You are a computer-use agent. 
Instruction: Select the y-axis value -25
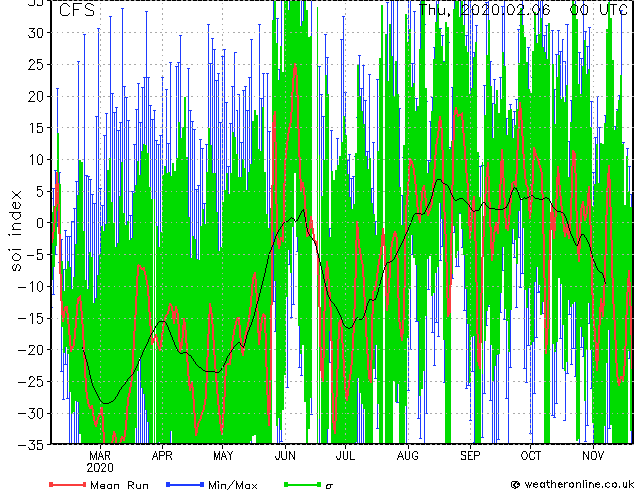tap(32, 381)
